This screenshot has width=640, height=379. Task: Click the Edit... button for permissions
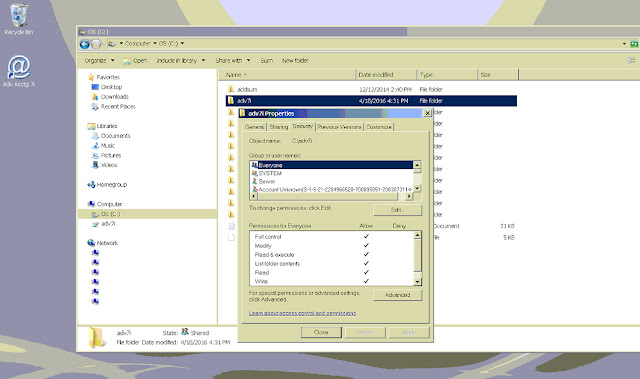click(397, 210)
